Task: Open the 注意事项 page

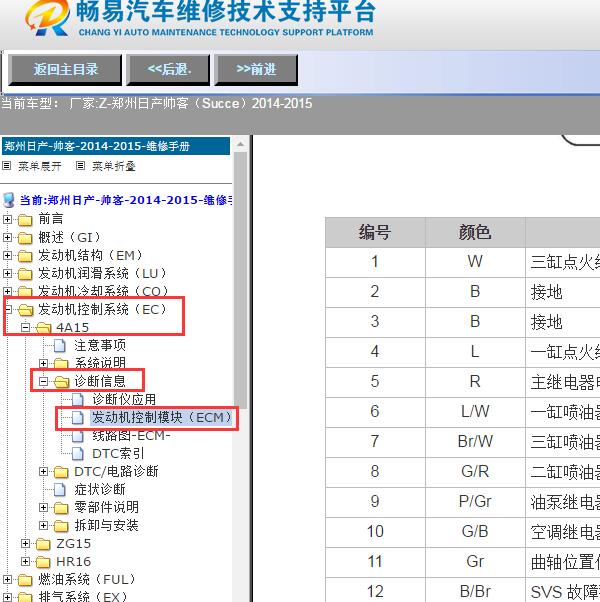Action: [x=100, y=346]
